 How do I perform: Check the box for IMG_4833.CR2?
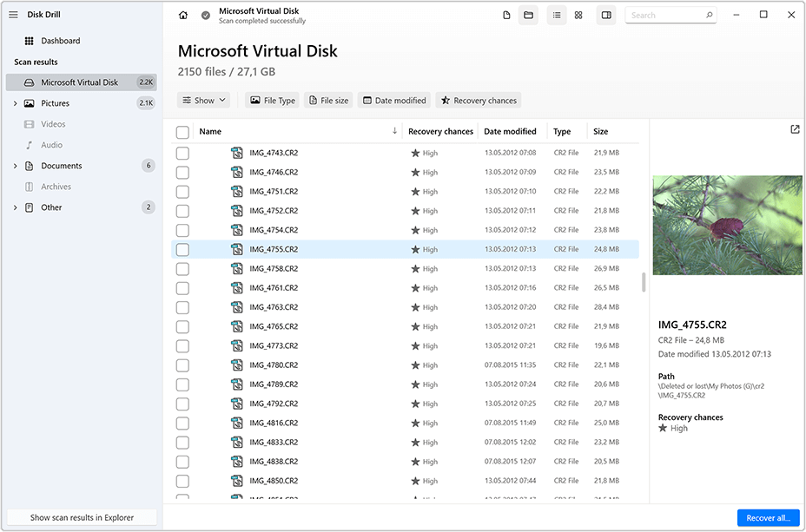[x=182, y=443]
